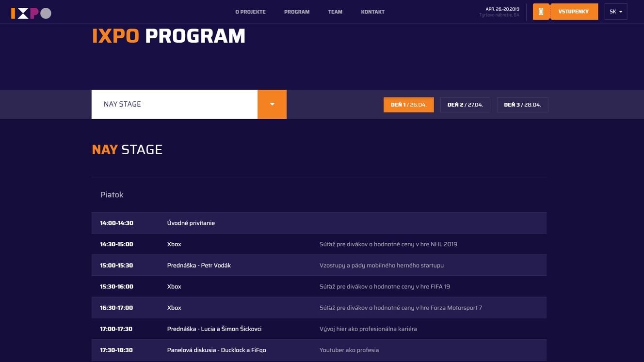Go to the TEAM page
Screen dimensions: 644x362
(x=335, y=12)
